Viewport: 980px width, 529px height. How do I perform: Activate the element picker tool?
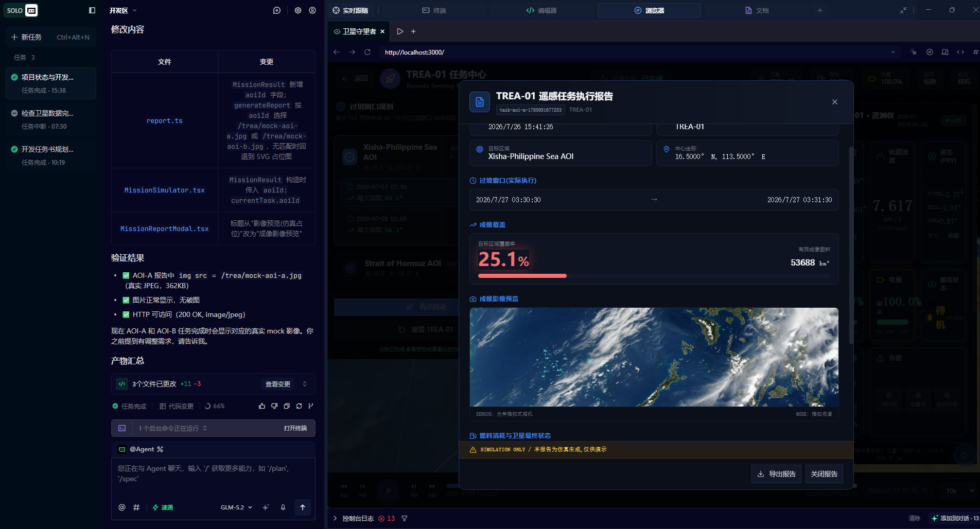[x=914, y=52]
